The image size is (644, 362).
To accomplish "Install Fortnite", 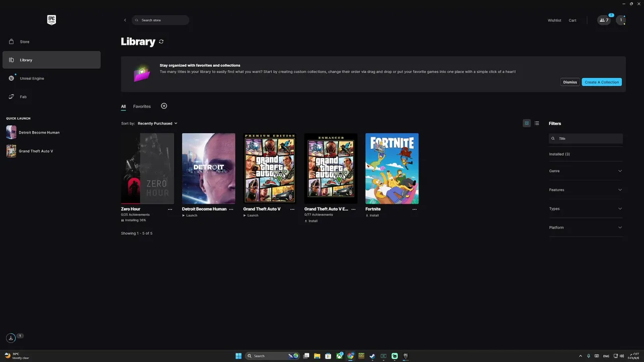I will pyautogui.click(x=372, y=215).
